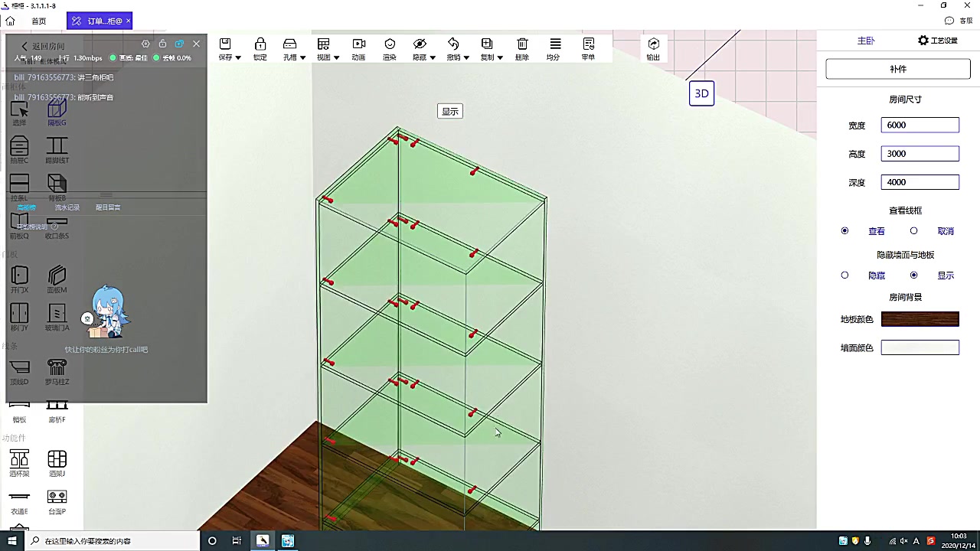This screenshot has height=551, width=980.
Task: Pick the 面板M panel component
Action: coord(57,280)
